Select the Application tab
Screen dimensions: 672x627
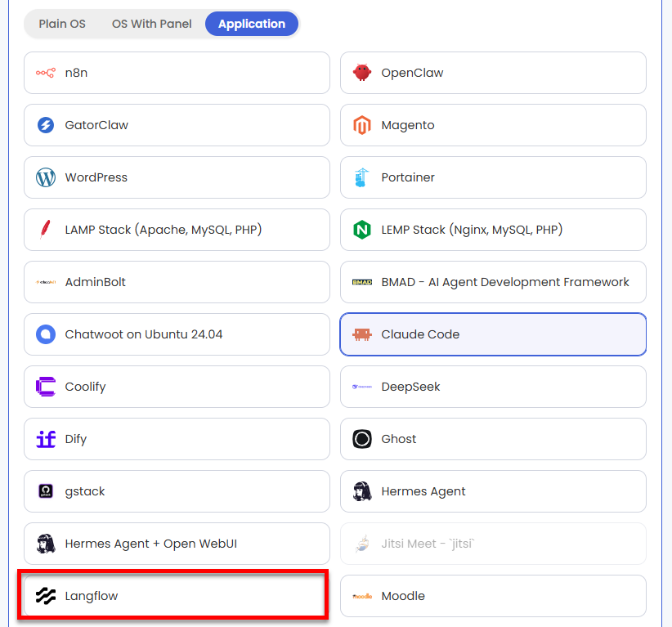[252, 24]
